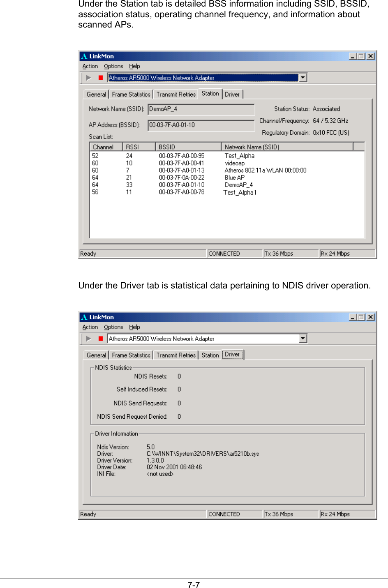Open the Action menu in the upper window
This screenshot has height=588, width=388.
pyautogui.click(x=90, y=66)
